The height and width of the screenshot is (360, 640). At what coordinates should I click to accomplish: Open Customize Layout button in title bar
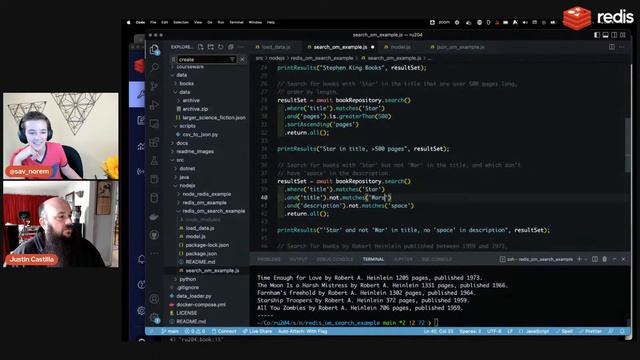pos(623,35)
